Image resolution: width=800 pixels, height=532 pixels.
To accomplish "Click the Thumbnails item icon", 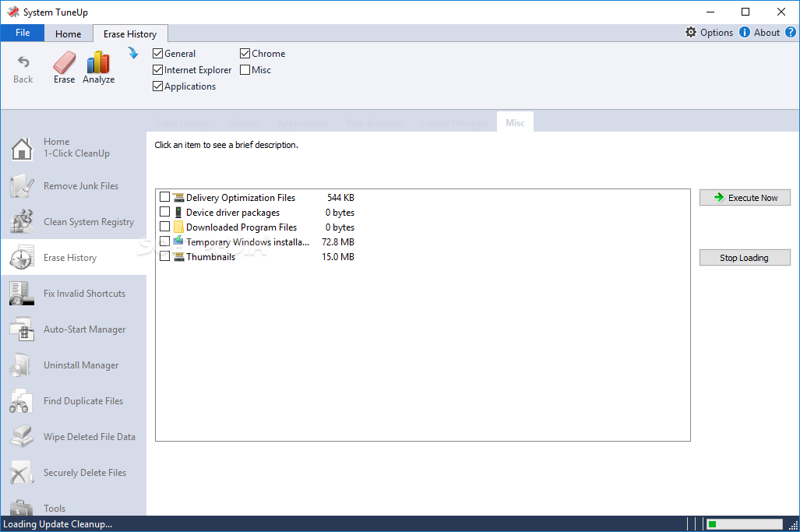I will pos(178,256).
